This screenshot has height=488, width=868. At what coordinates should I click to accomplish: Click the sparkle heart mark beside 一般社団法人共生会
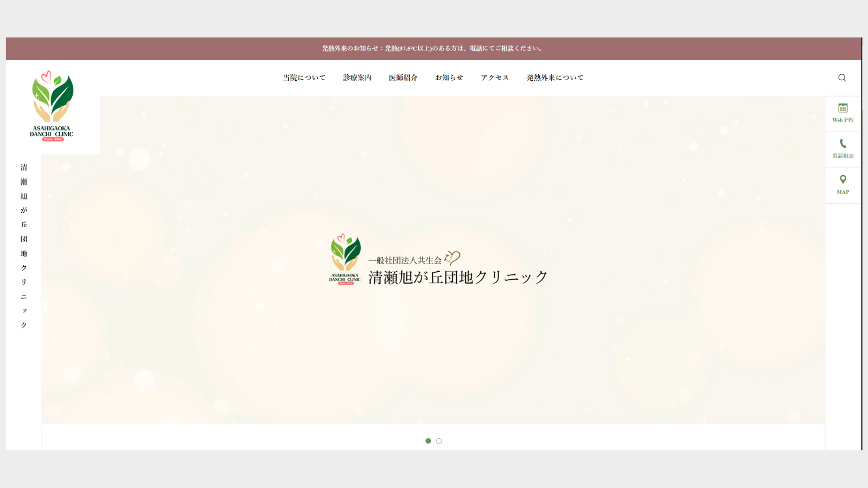click(x=452, y=259)
